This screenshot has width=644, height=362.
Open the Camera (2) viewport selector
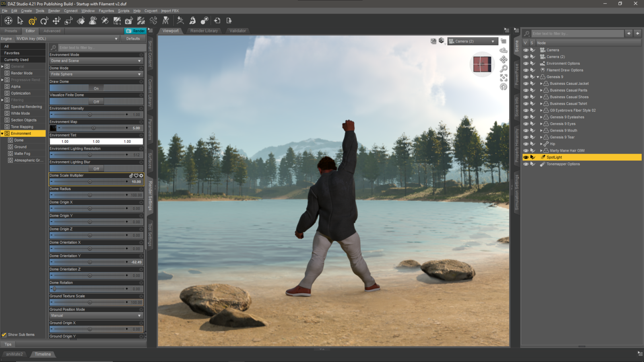click(473, 41)
